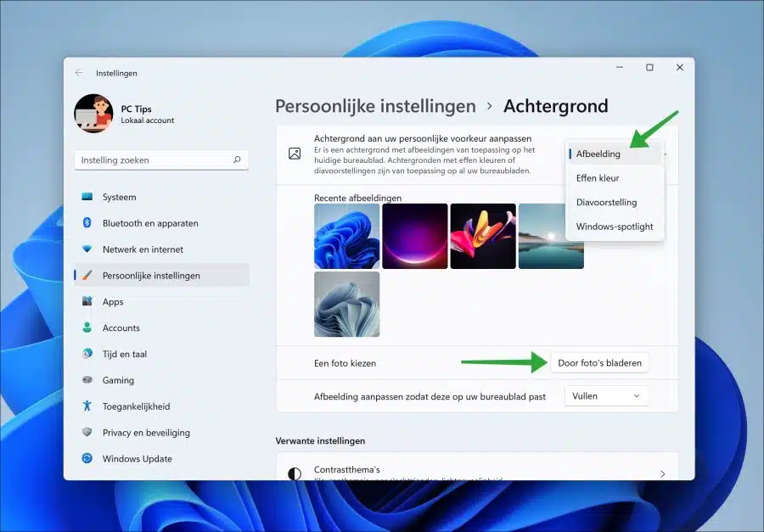This screenshot has width=764, height=532.
Task: Select the purple glow wallpaper thumbnail
Action: pyautogui.click(x=414, y=236)
